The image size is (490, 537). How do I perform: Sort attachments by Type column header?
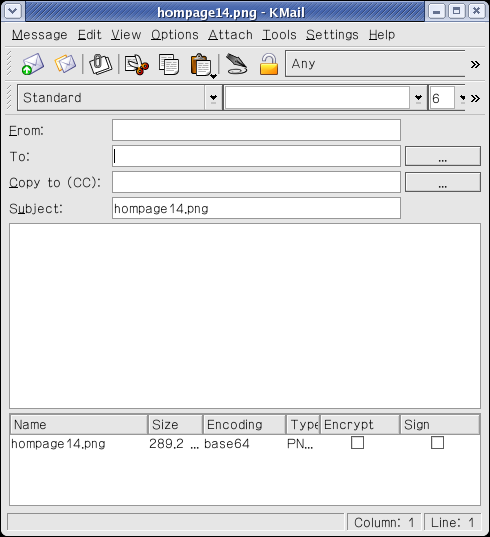pyautogui.click(x=303, y=425)
